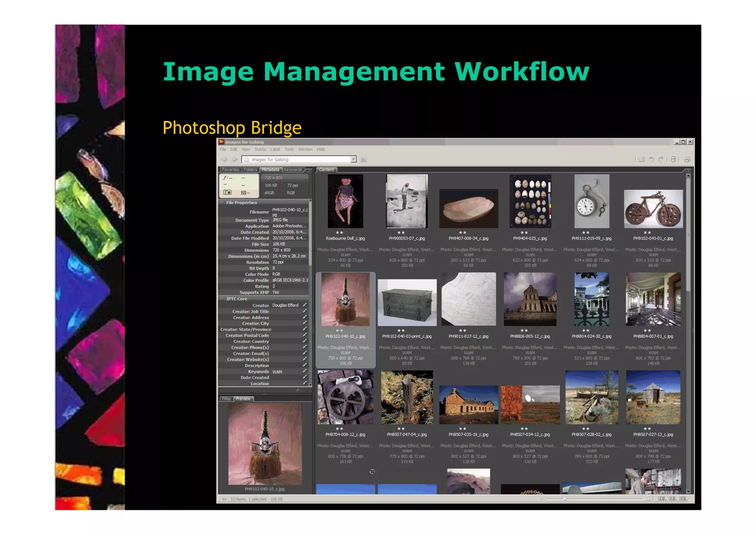Click the Go Forward arrow icon
Viewport: 756px width, 535px height.
click(x=234, y=159)
